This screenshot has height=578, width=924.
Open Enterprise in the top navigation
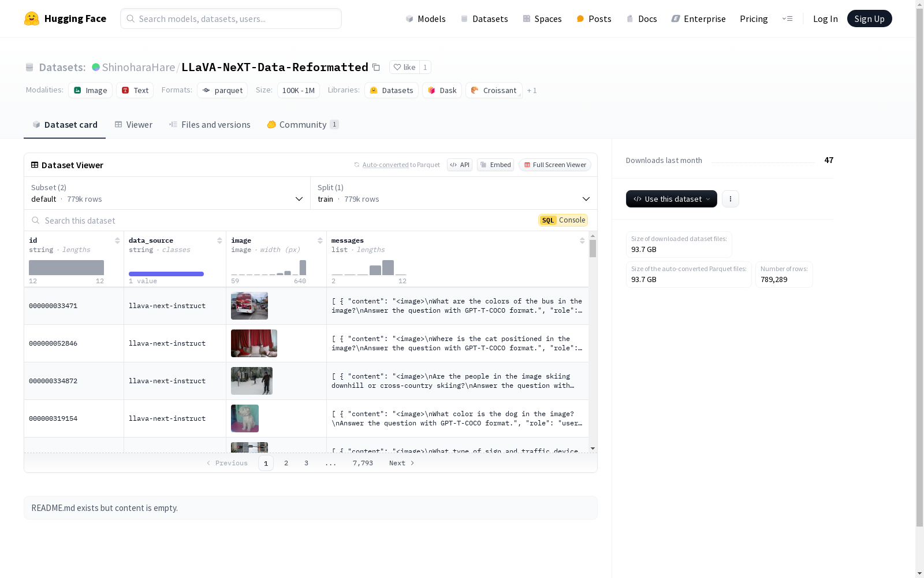(x=698, y=18)
